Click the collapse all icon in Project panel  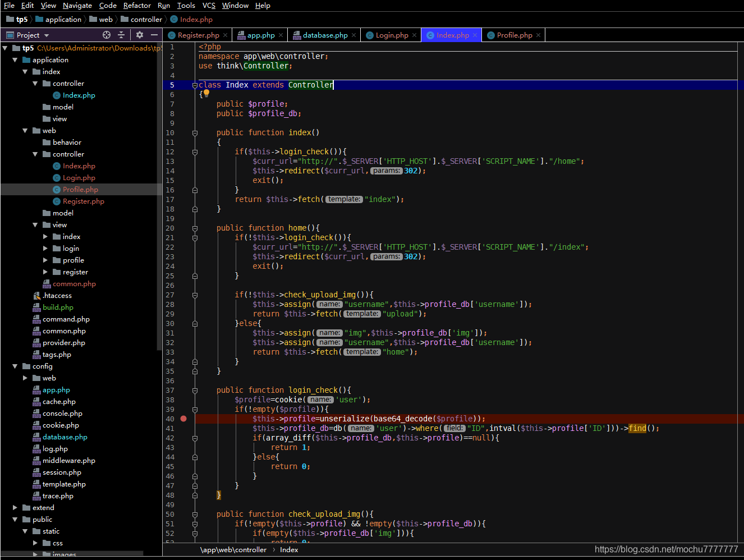121,35
